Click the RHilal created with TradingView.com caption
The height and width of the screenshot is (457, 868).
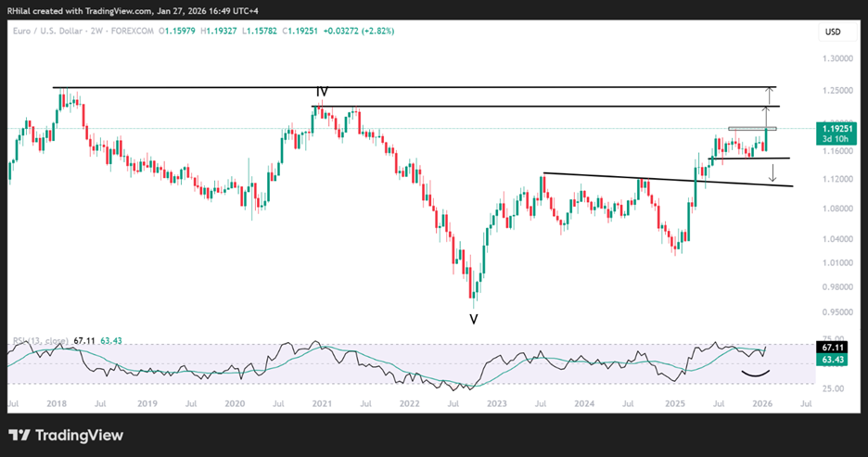click(x=133, y=10)
